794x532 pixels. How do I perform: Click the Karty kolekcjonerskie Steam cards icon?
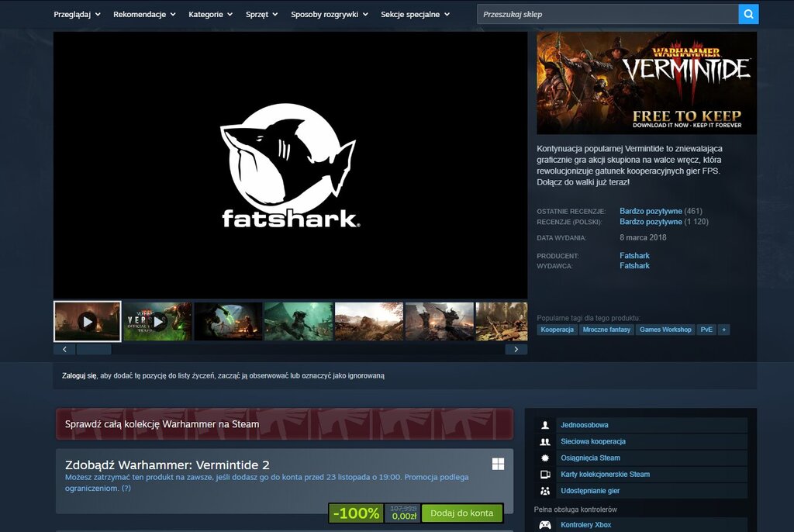[x=545, y=475]
